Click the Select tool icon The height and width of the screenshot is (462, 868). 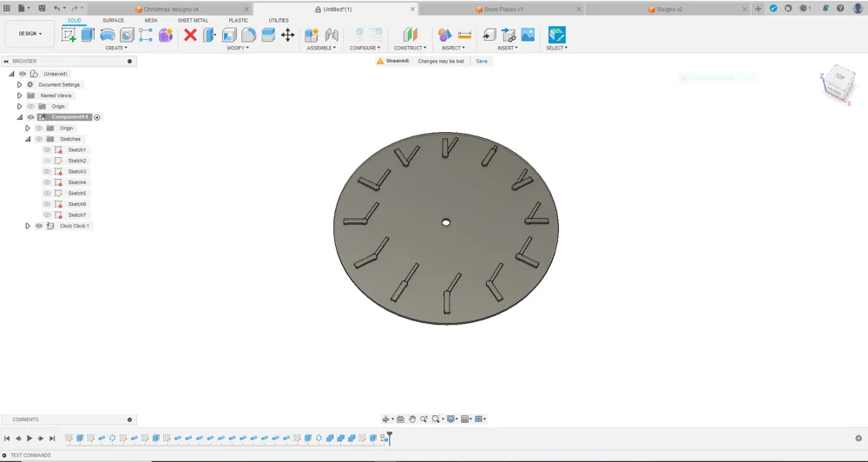(557, 35)
